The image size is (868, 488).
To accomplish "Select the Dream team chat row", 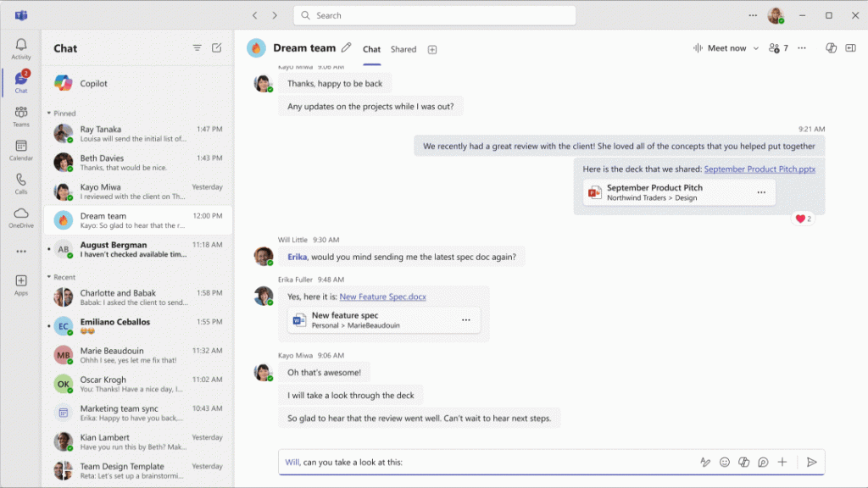I will pos(138,219).
